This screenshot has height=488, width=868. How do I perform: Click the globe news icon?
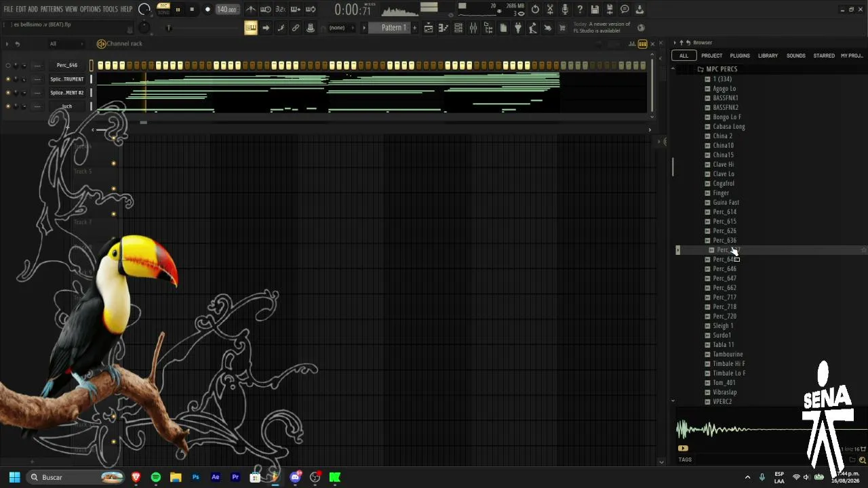(642, 28)
